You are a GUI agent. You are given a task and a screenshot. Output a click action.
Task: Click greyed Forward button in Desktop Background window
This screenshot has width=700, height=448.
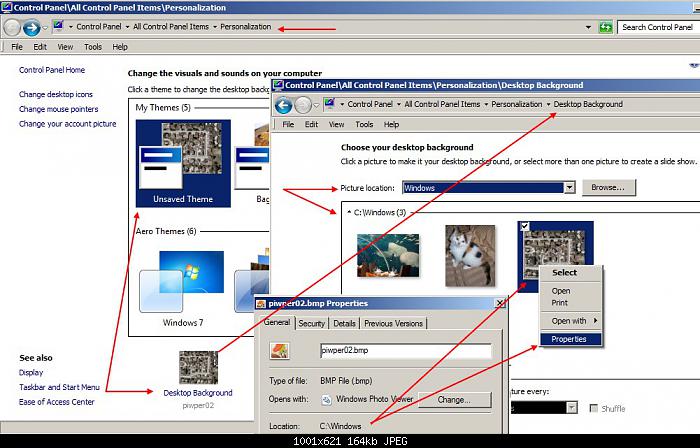(303, 105)
